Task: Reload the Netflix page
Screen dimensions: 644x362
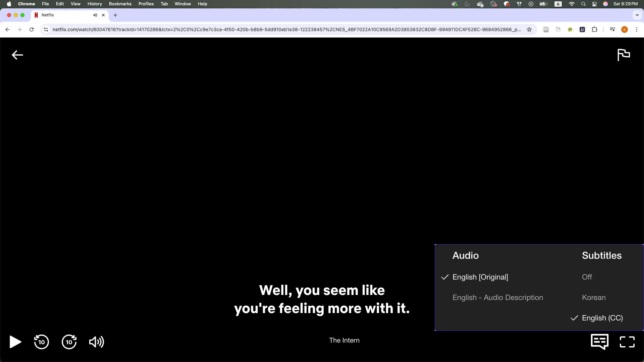Action: coord(32,29)
